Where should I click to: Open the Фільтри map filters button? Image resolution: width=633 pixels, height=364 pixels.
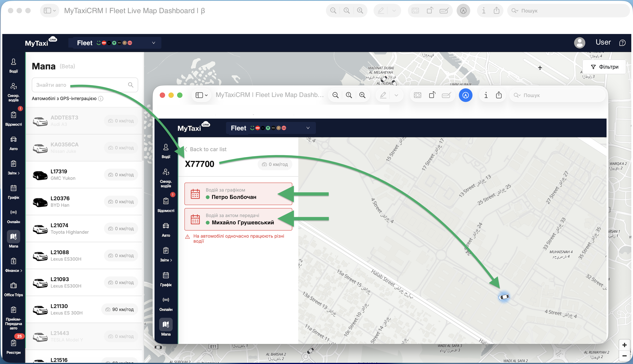pos(604,67)
